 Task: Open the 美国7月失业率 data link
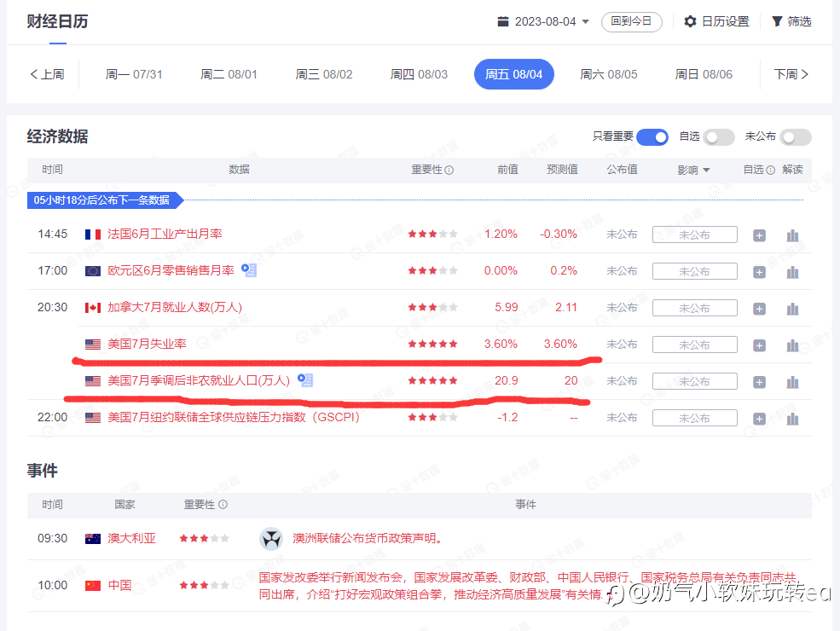147,344
